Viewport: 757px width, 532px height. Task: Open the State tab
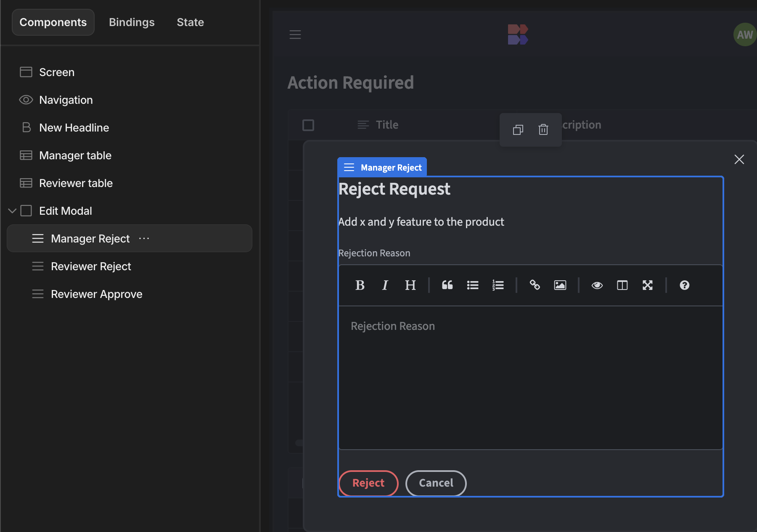[190, 22]
